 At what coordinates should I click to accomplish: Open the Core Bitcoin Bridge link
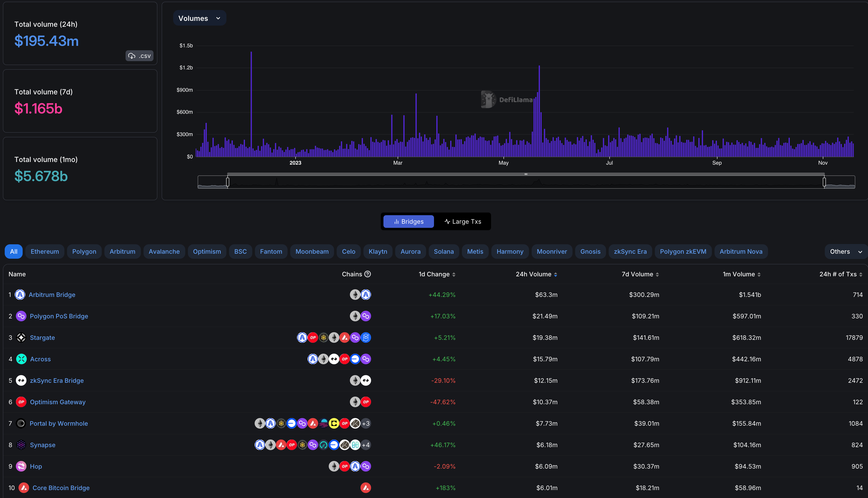click(61, 488)
